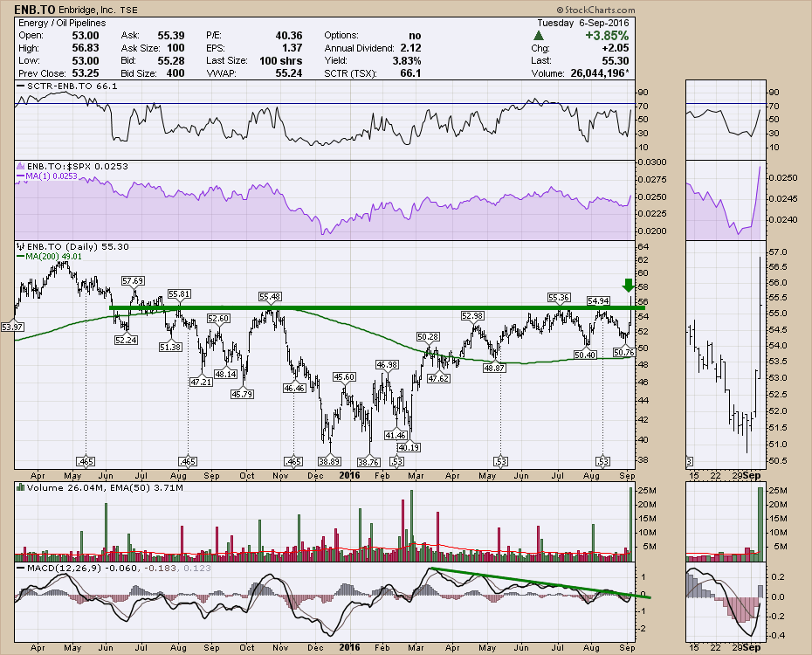Click the 55.81 price peak label
The image size is (812, 655).
(179, 293)
